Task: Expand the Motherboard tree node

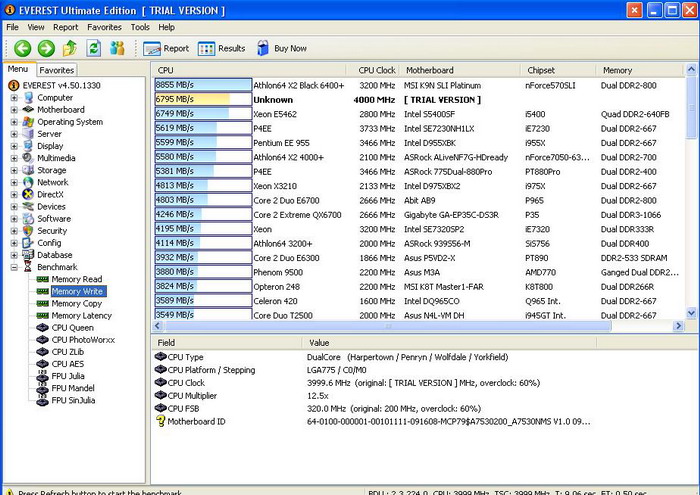Action: click(14, 109)
